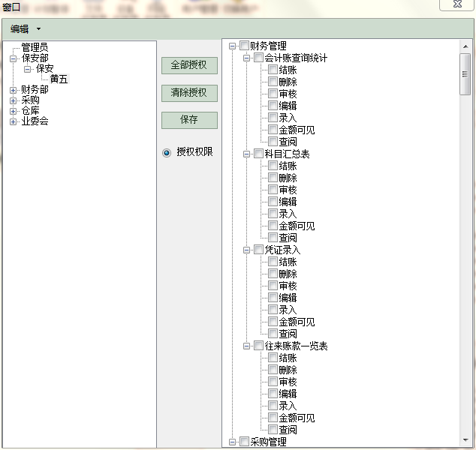Screen dimensions: 476x450
Task: Click the 全部授权 button
Action: point(189,65)
